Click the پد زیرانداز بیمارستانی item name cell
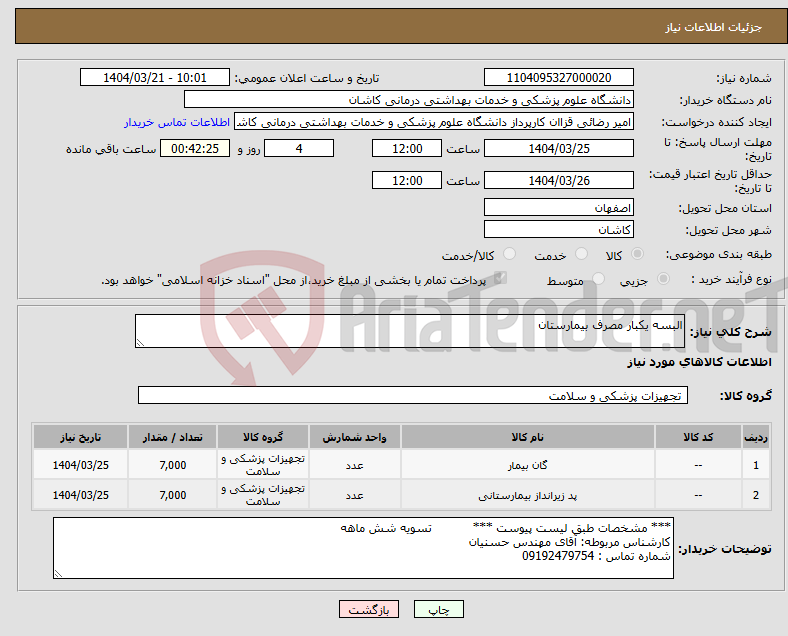The image size is (788, 636). pos(528,495)
